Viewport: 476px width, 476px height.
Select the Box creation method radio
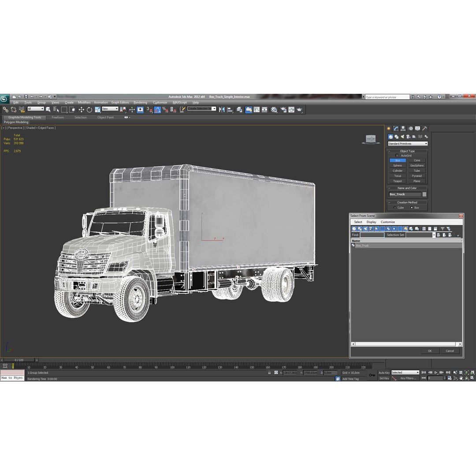tap(412, 208)
